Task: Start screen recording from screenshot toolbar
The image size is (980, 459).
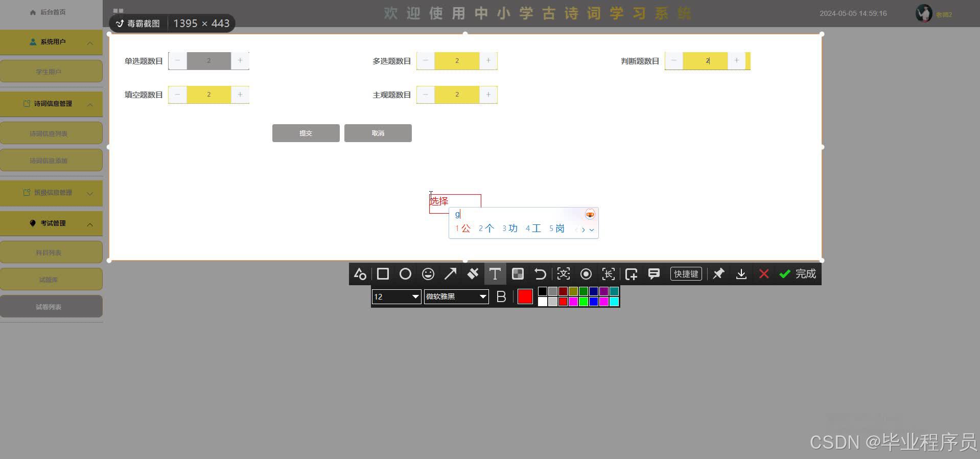Action: pyautogui.click(x=586, y=274)
